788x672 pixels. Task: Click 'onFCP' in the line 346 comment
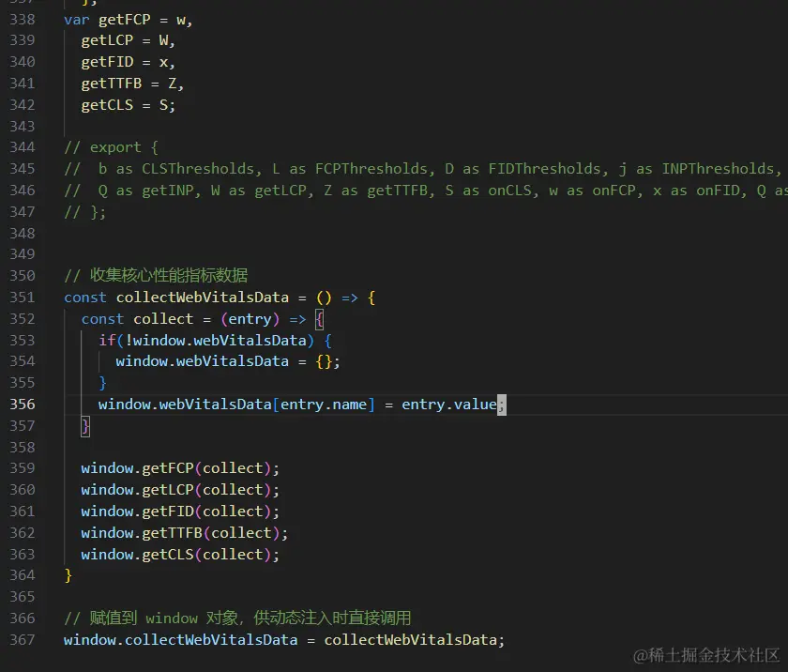tap(614, 191)
